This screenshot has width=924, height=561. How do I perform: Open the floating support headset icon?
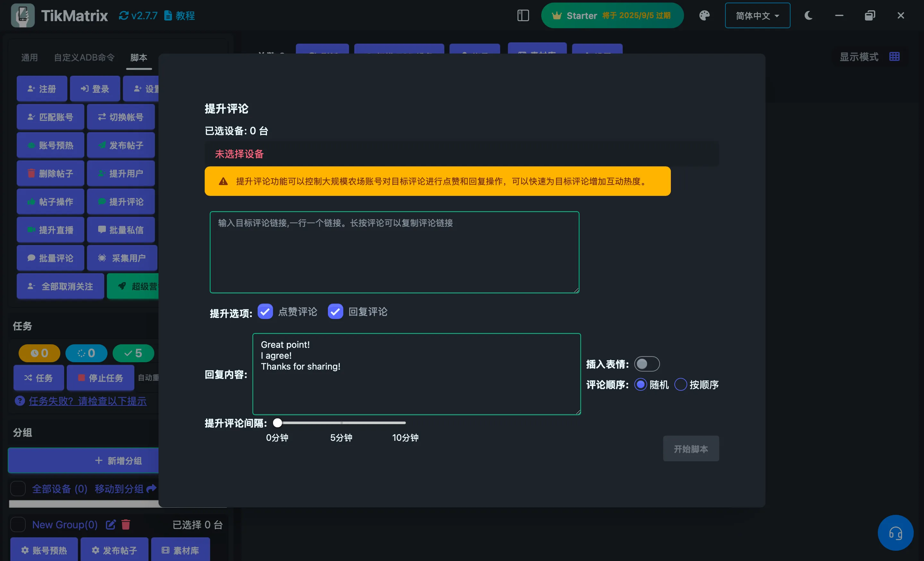pyautogui.click(x=895, y=532)
